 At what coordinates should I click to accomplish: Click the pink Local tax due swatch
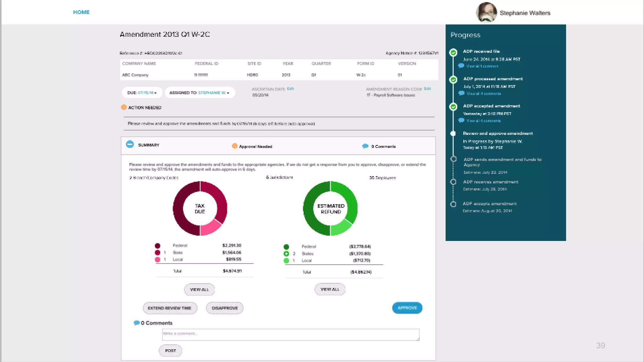pyautogui.click(x=158, y=260)
